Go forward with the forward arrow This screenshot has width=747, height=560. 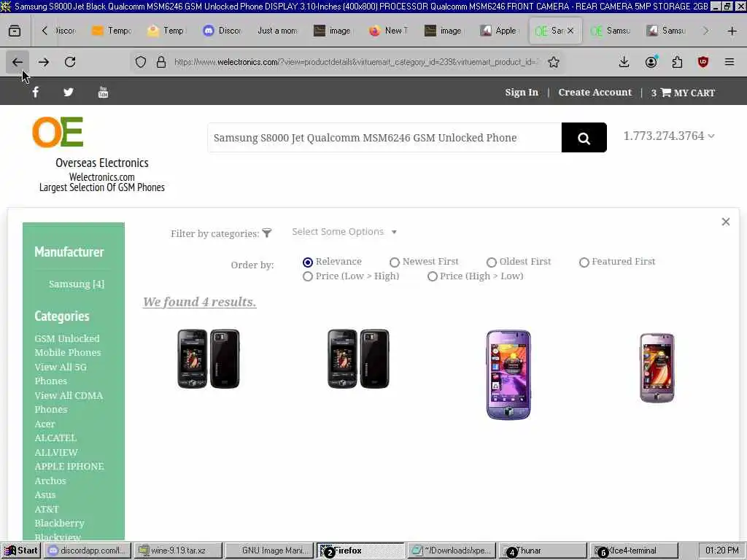pyautogui.click(x=44, y=62)
